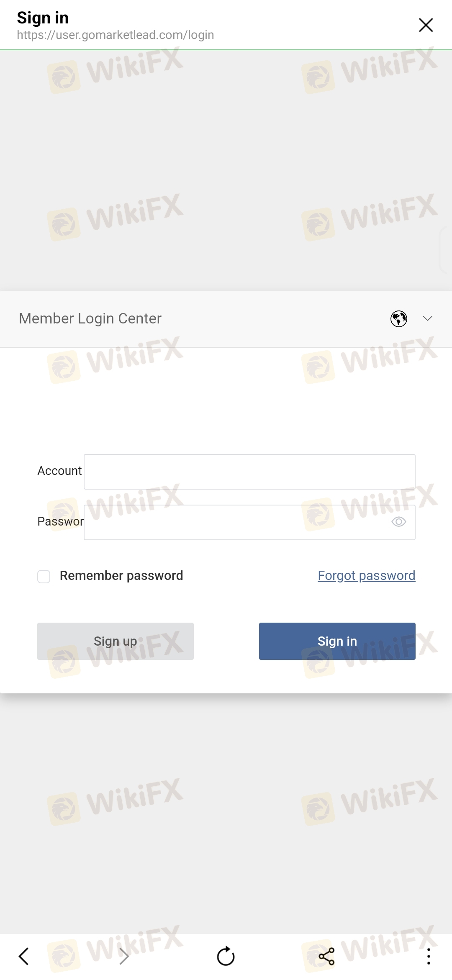Image resolution: width=452 pixels, height=980 pixels.
Task: Click the globe language icon
Action: [x=399, y=319]
